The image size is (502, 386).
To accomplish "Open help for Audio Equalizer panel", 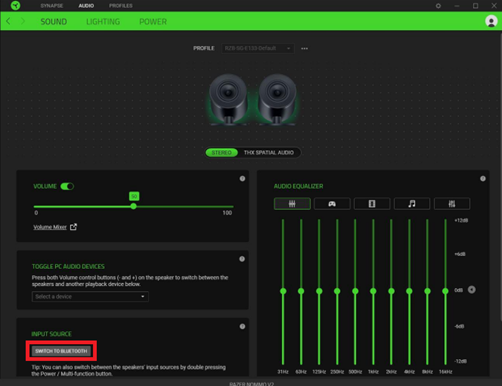I will [x=483, y=179].
